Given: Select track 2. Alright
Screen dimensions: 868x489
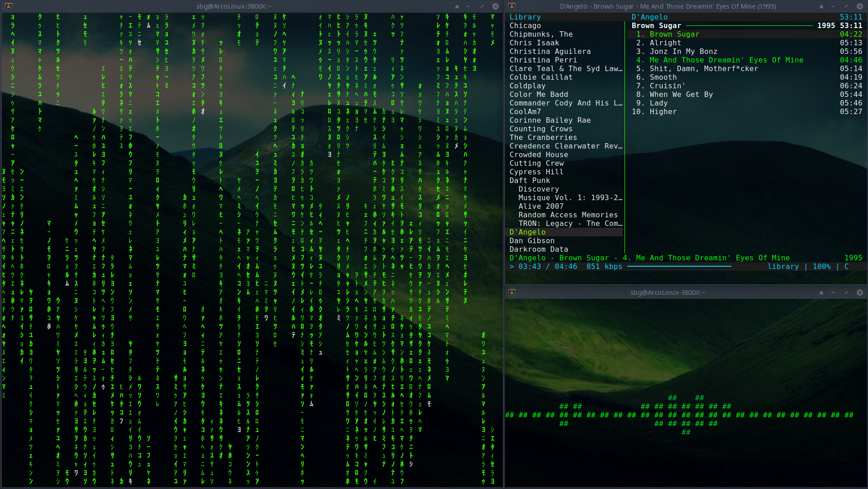Looking at the screenshot, I should tap(747, 43).
